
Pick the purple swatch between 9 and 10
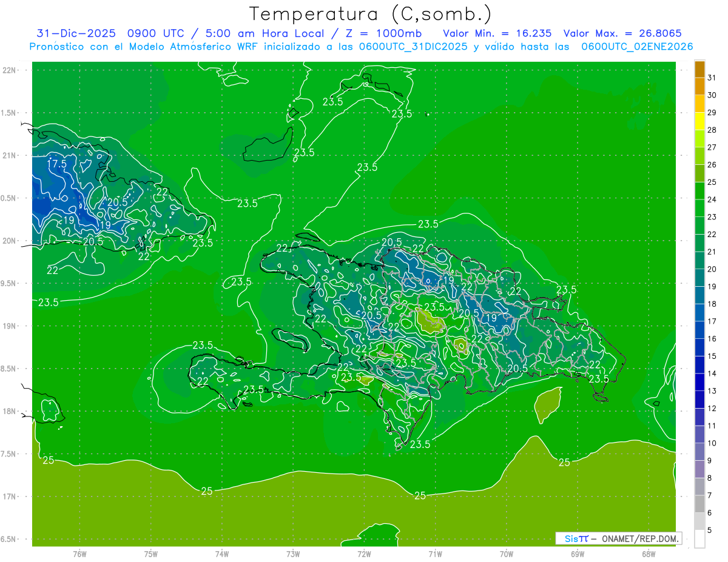699,452
